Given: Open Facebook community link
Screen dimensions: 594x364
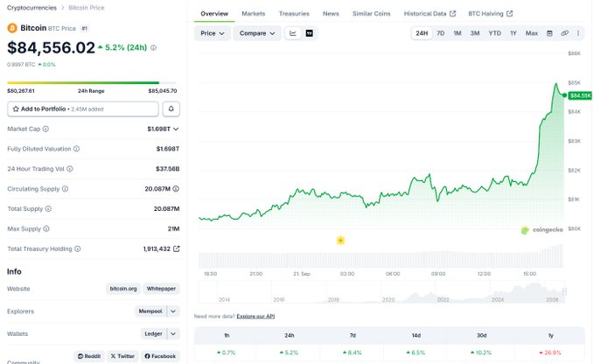Looking at the screenshot, I should [160, 356].
